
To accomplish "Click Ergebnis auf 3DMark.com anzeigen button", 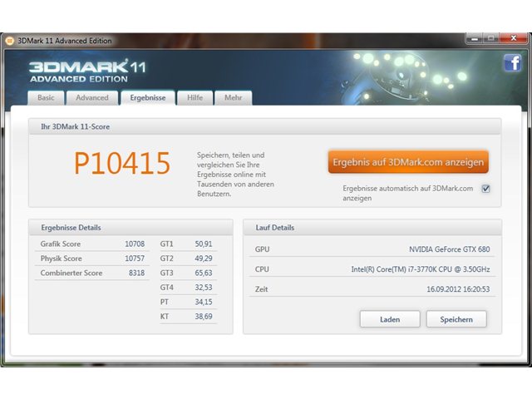I will click(x=408, y=162).
